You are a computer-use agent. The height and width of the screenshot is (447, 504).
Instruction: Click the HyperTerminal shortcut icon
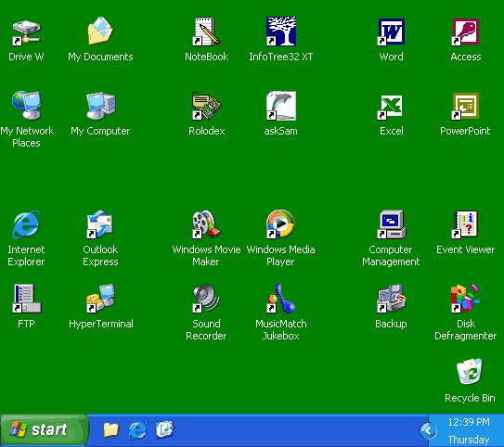click(x=100, y=298)
